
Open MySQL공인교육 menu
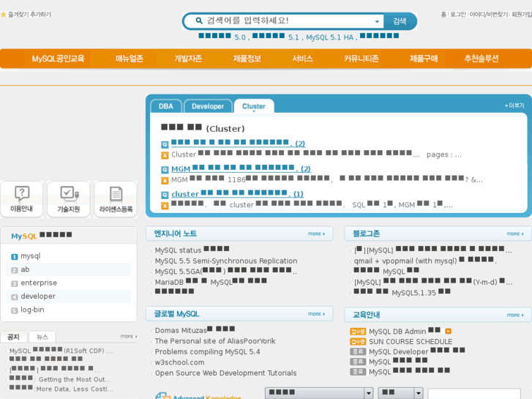coord(58,59)
